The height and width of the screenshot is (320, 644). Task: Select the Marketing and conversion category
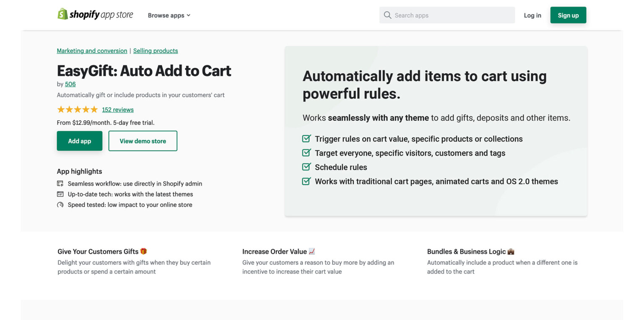(x=92, y=50)
